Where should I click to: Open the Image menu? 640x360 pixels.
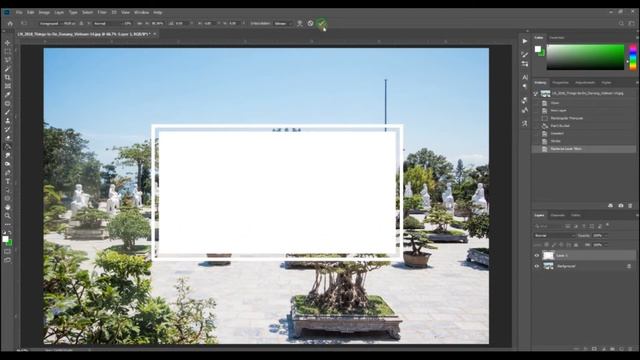pos(44,13)
